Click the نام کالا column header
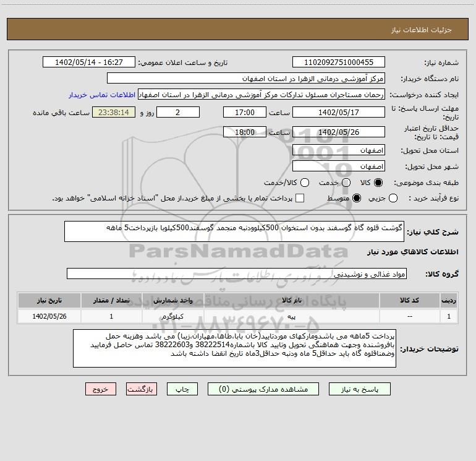 click(291, 300)
